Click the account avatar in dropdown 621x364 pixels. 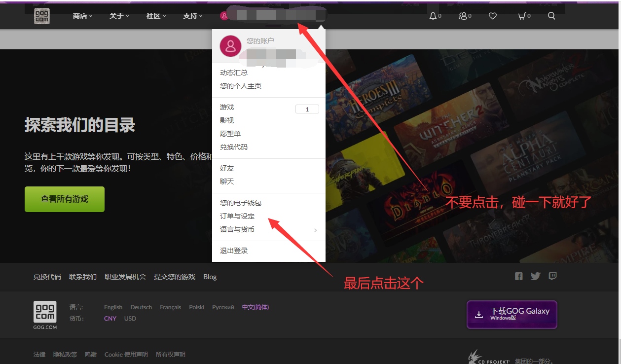coord(230,46)
